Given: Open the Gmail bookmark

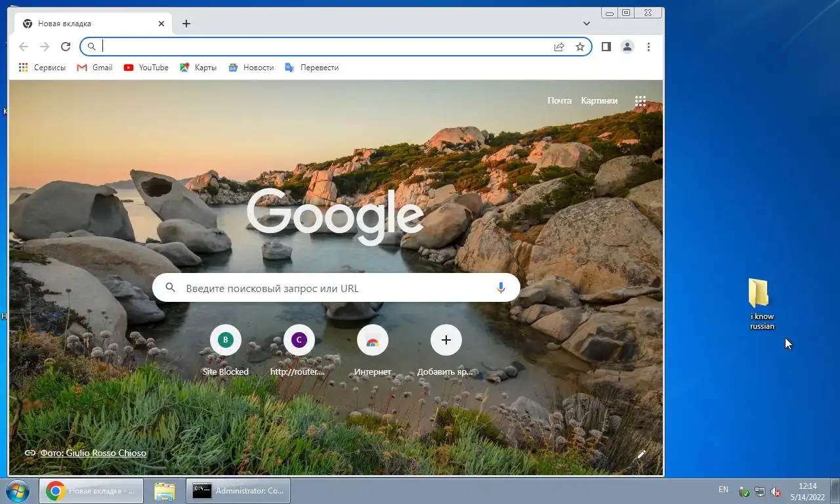Looking at the screenshot, I should [95, 68].
